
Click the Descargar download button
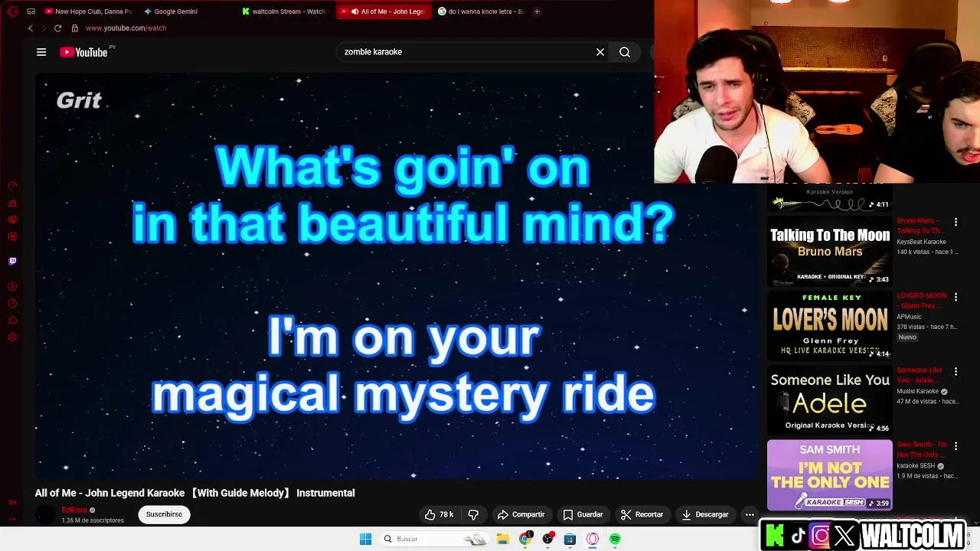pyautogui.click(x=704, y=514)
